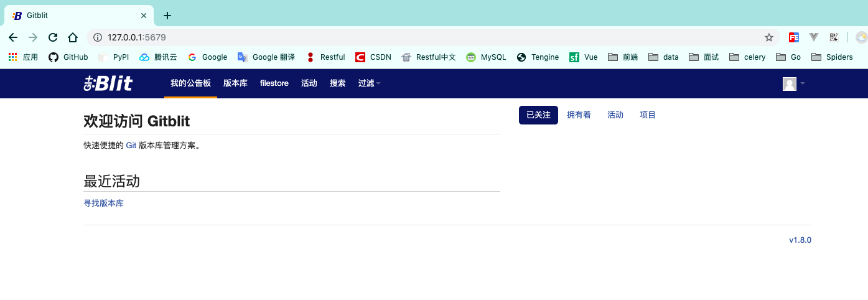Open the Tengine bookmark

(x=538, y=57)
